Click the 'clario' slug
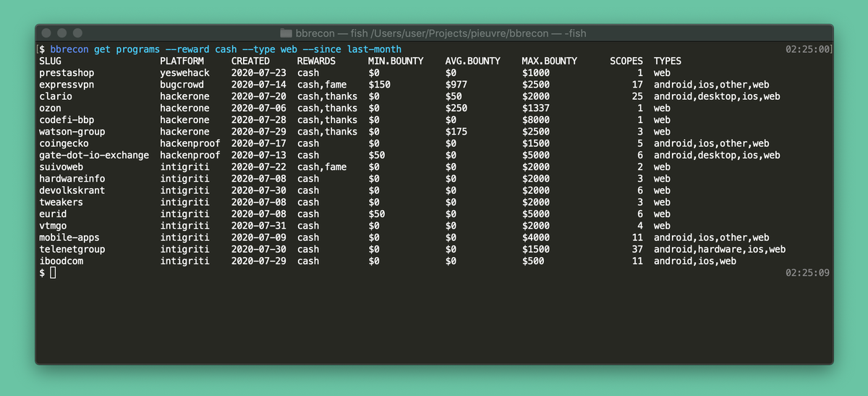Screen dimensions: 868x396 56,96
